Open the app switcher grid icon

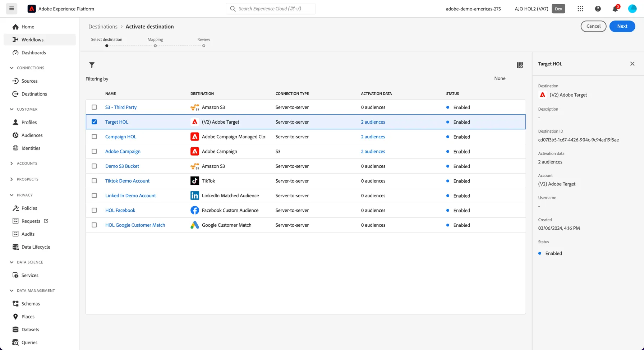pyautogui.click(x=580, y=9)
